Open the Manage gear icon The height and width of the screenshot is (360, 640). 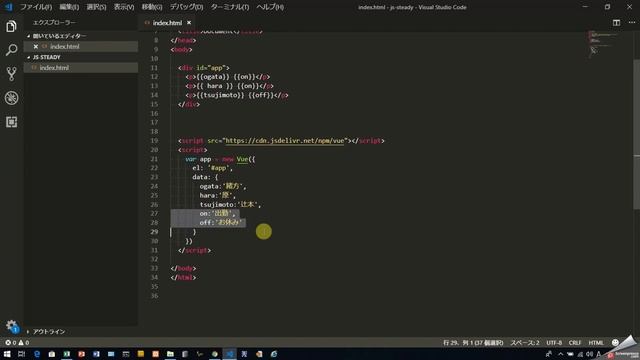tap(11, 326)
